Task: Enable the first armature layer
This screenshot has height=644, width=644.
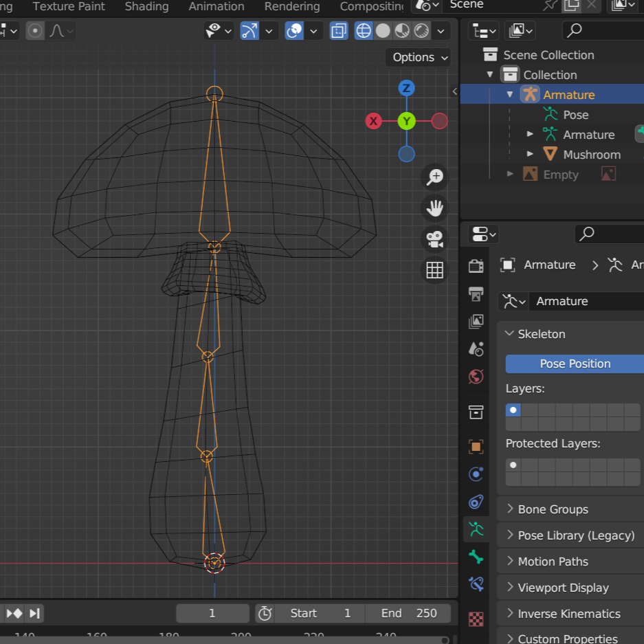Action: click(513, 410)
